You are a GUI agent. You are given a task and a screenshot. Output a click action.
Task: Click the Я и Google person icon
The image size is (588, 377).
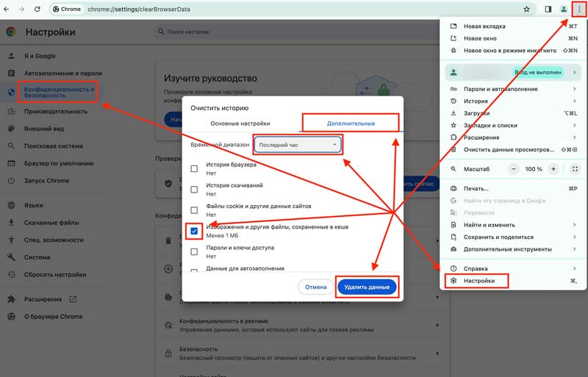11,56
